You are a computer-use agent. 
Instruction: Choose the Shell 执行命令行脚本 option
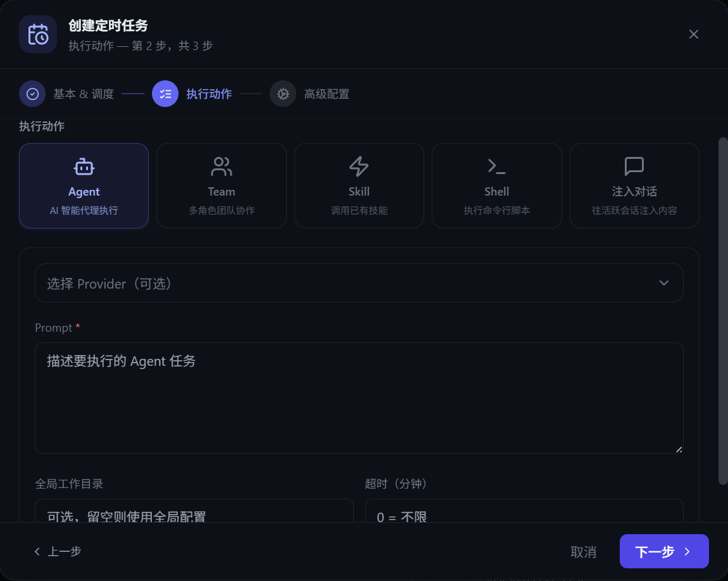pyautogui.click(x=497, y=185)
